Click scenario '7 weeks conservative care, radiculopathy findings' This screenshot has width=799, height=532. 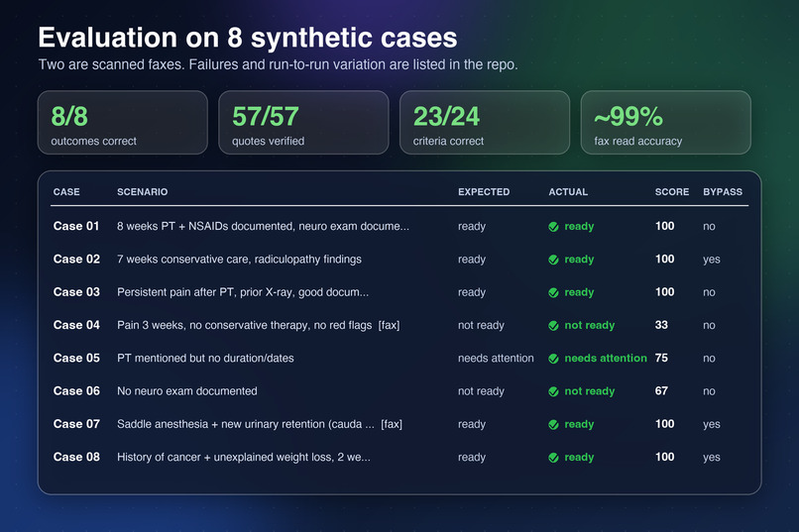pyautogui.click(x=239, y=260)
